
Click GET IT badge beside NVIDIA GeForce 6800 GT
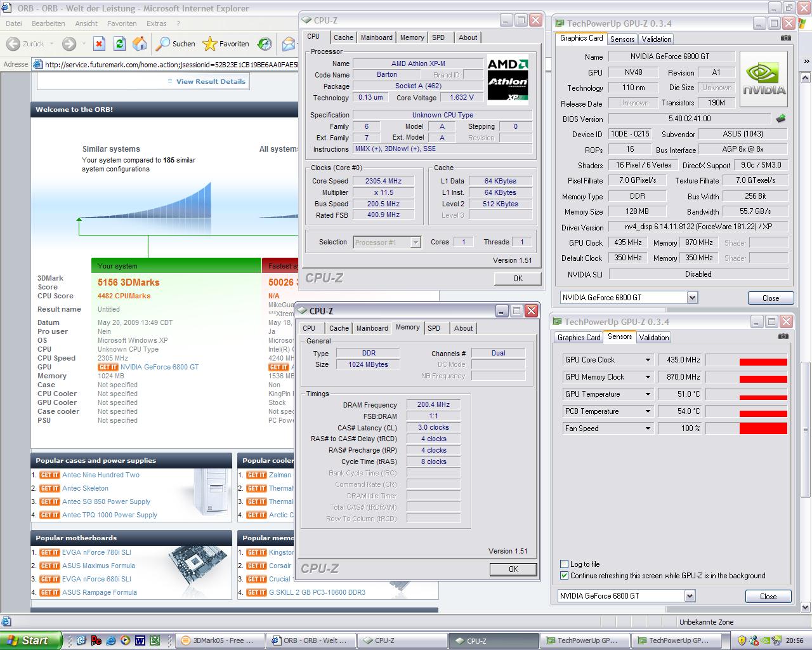click(x=108, y=367)
